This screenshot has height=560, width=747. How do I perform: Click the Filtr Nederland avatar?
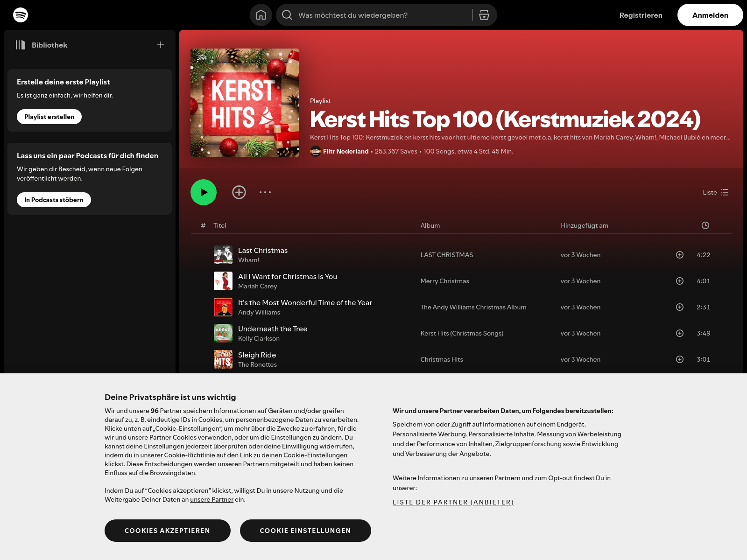click(316, 151)
